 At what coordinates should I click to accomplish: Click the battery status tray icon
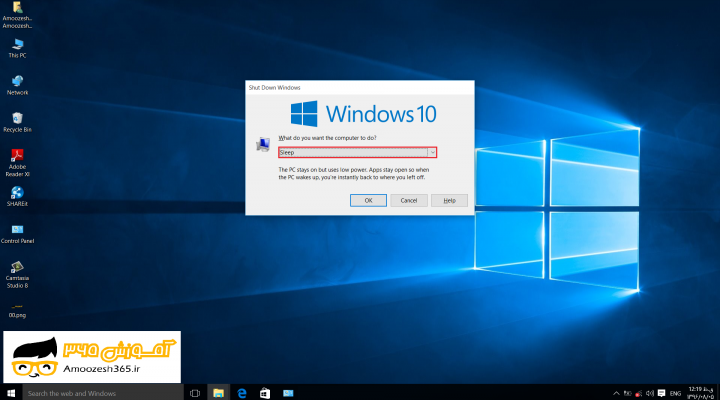coord(627,393)
